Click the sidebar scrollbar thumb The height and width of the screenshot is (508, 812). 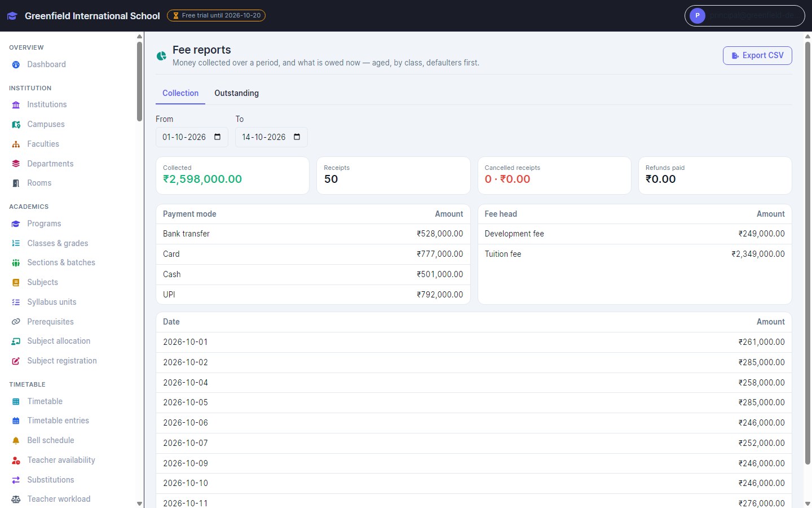(x=139, y=82)
